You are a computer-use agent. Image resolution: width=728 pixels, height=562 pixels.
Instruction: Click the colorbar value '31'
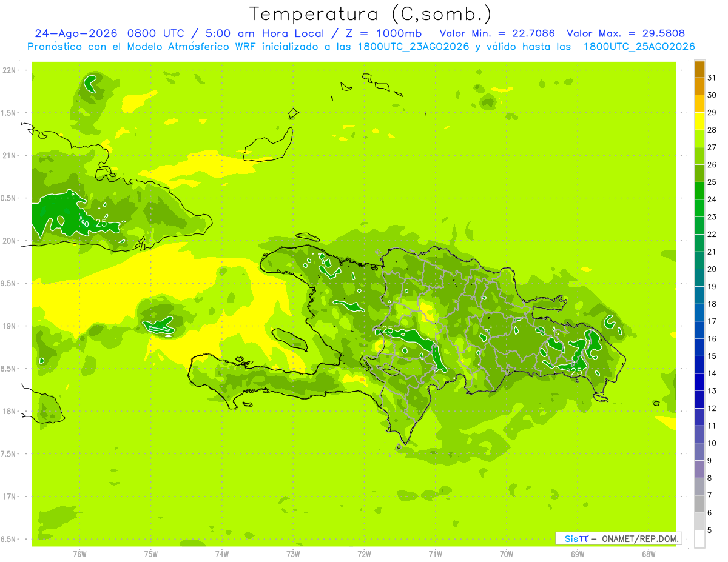pyautogui.click(x=712, y=78)
